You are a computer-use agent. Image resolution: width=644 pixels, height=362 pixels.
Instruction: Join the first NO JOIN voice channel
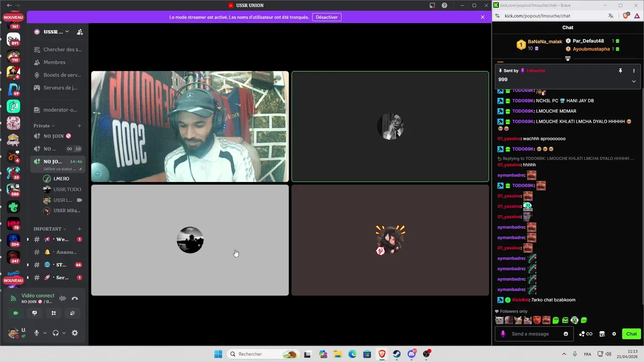pos(58,136)
